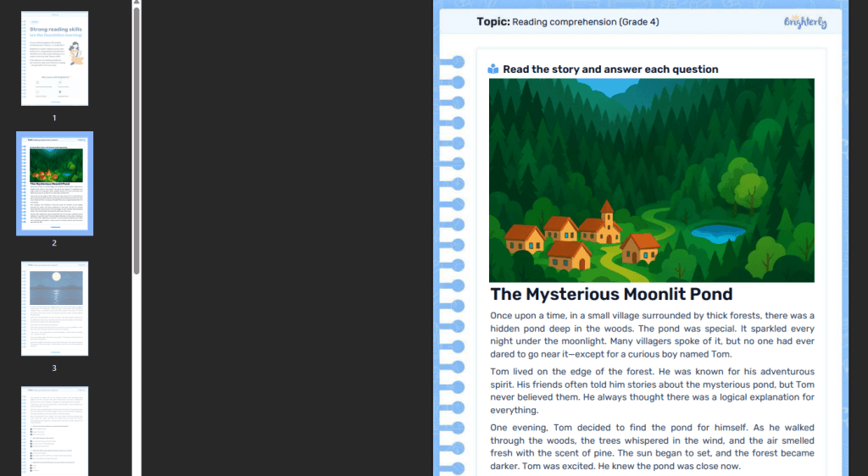Select the highlighted page 2 thumbnail
Viewport: 868px width, 476px height.
pos(54,183)
